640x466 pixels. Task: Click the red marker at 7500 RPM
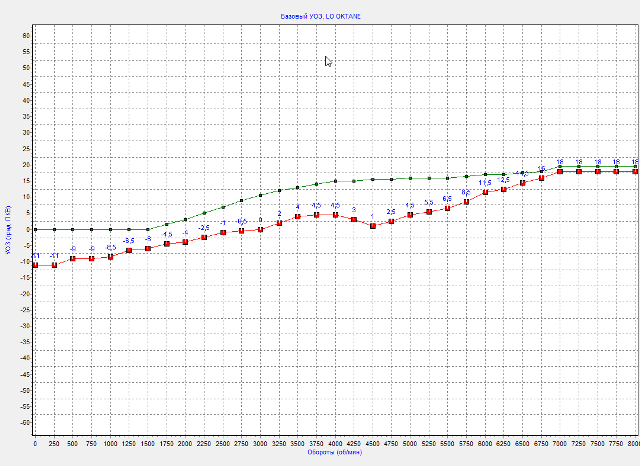(x=598, y=171)
